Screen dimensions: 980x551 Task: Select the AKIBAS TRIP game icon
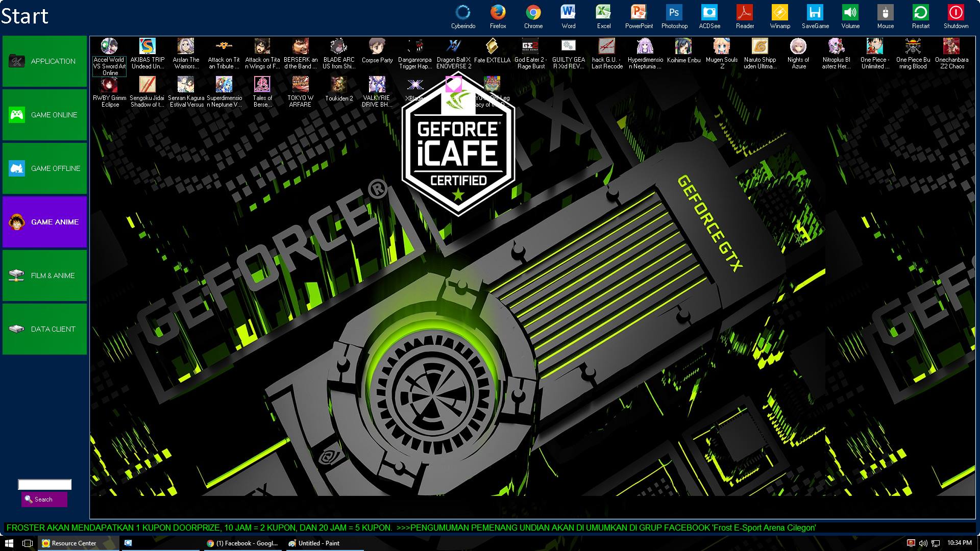coord(148,54)
